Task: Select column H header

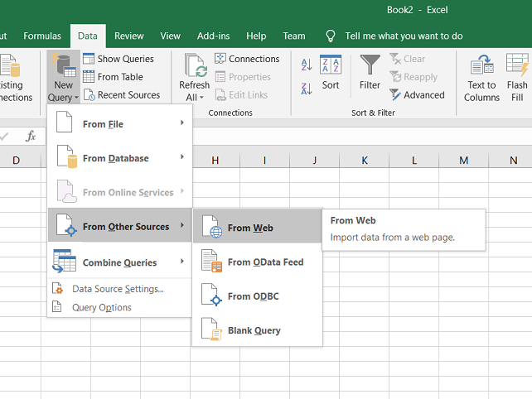Action: [215, 160]
